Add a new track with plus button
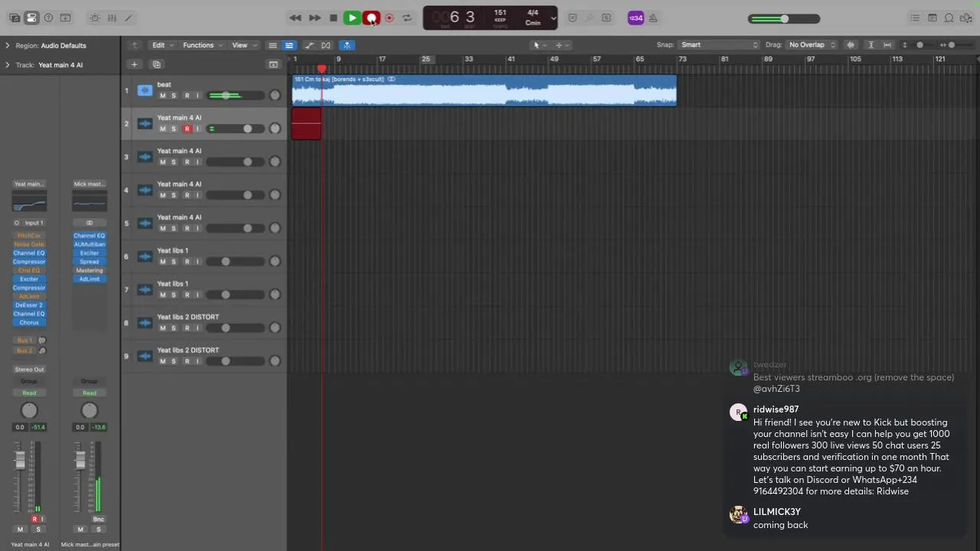 point(134,64)
